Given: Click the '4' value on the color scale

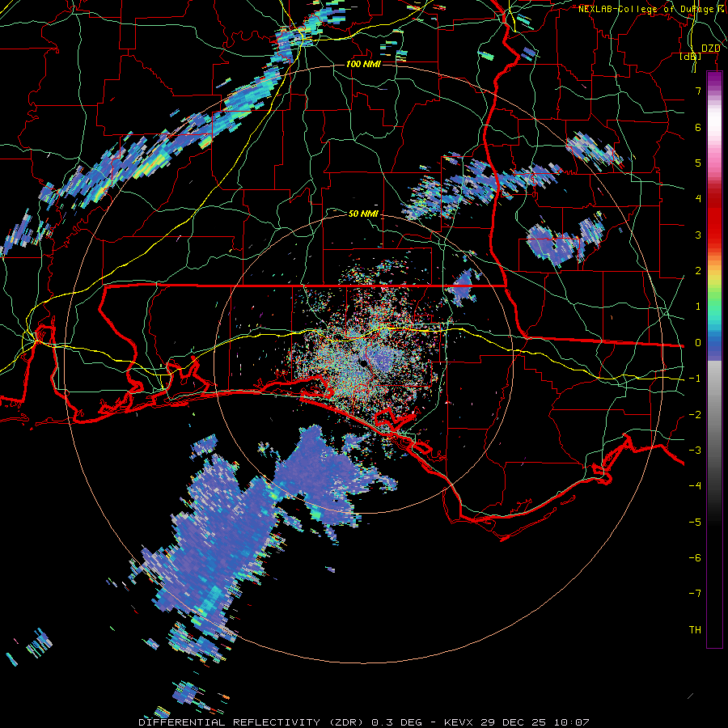Looking at the screenshot, I should (x=698, y=199).
